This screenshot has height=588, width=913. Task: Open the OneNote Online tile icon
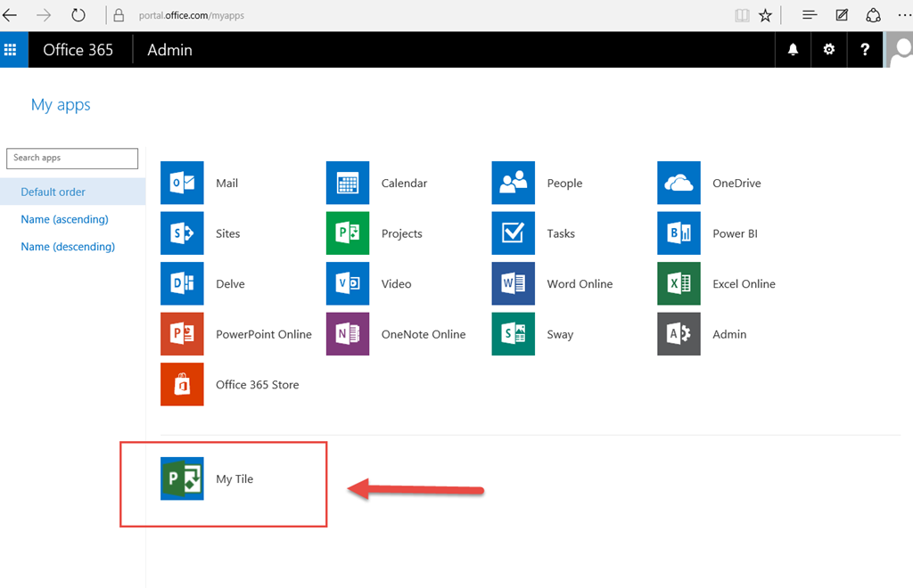point(348,334)
